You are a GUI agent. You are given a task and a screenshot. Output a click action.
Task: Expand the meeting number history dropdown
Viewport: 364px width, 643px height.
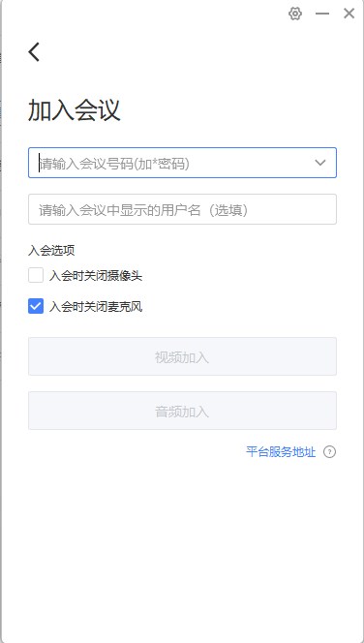320,163
